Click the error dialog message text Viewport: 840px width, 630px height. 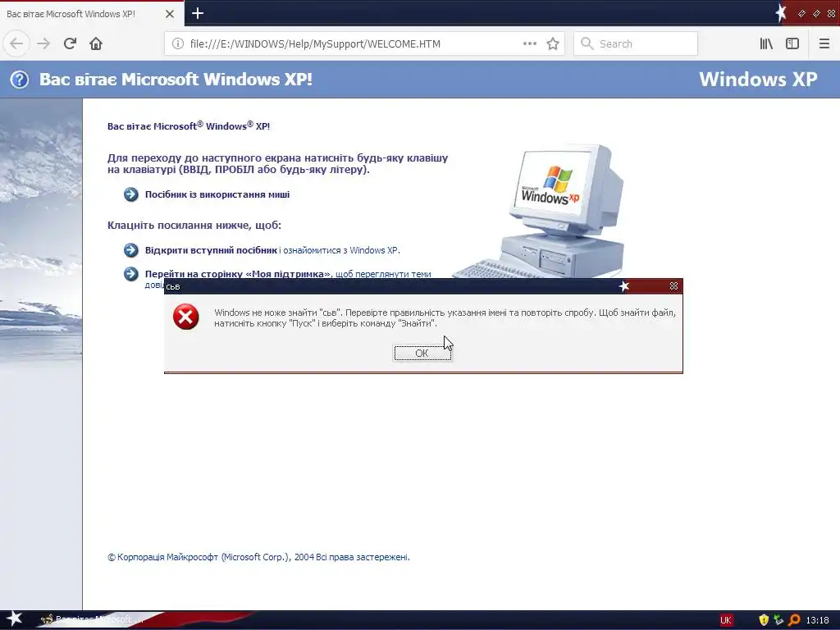[445, 317]
